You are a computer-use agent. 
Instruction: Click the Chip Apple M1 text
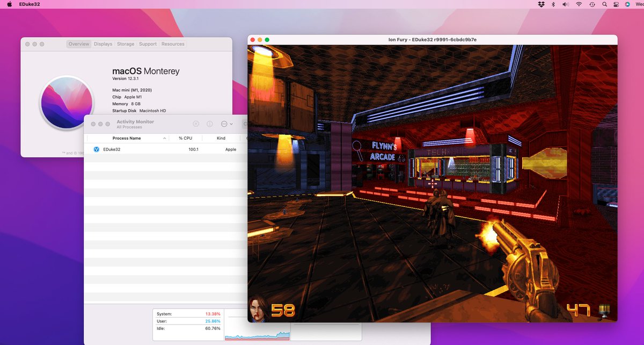(x=127, y=97)
